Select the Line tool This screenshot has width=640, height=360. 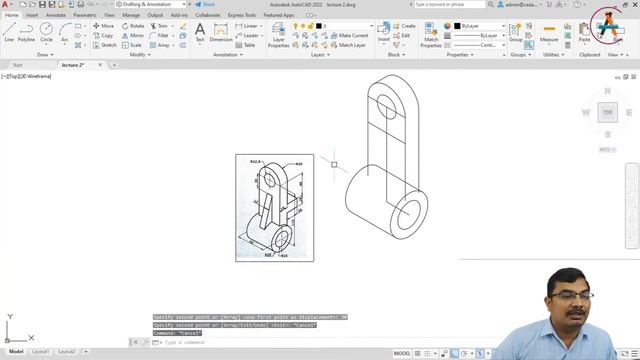click(9, 32)
